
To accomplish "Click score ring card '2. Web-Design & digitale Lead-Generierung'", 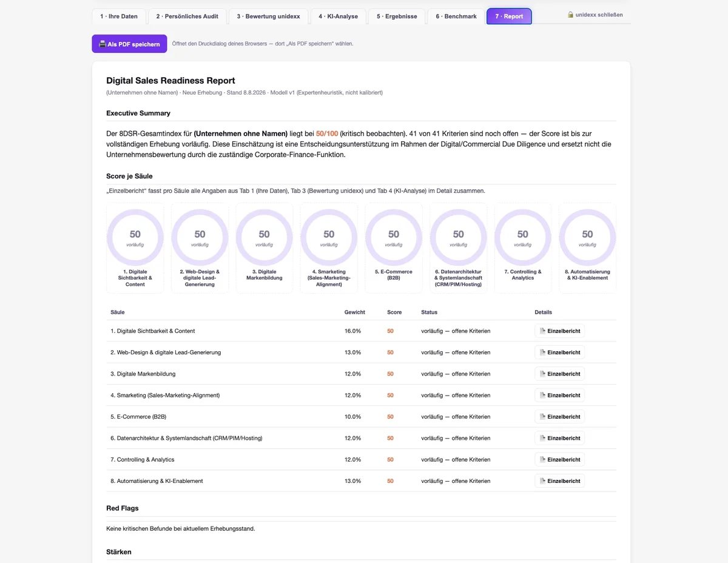I will pos(200,248).
